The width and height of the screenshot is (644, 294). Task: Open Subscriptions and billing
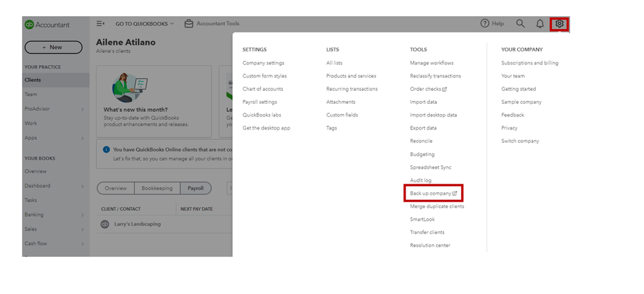click(530, 63)
